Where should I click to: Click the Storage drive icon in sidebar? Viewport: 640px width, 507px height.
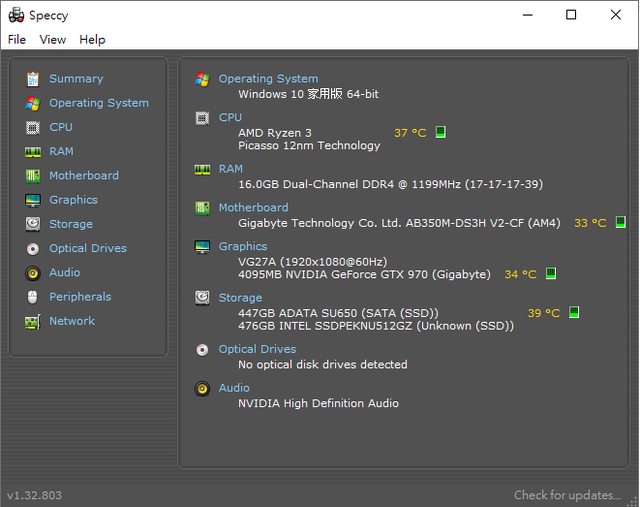(x=33, y=225)
